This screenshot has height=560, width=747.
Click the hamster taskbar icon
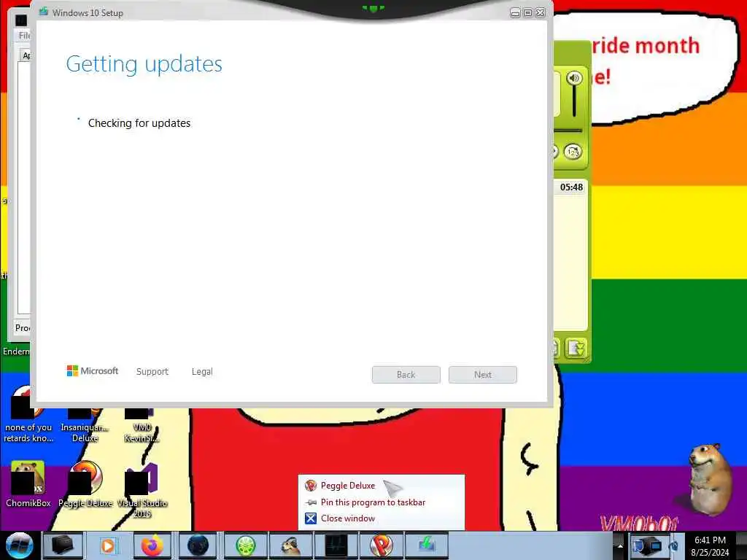(290, 545)
